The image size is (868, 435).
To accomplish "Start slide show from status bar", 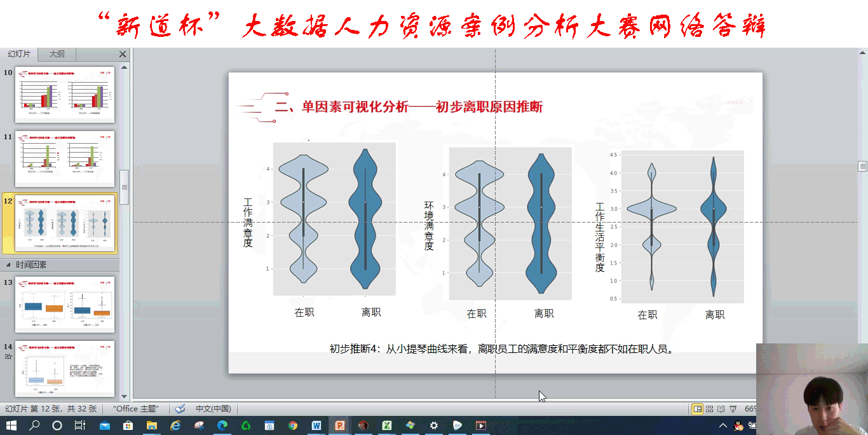I will tap(733, 409).
